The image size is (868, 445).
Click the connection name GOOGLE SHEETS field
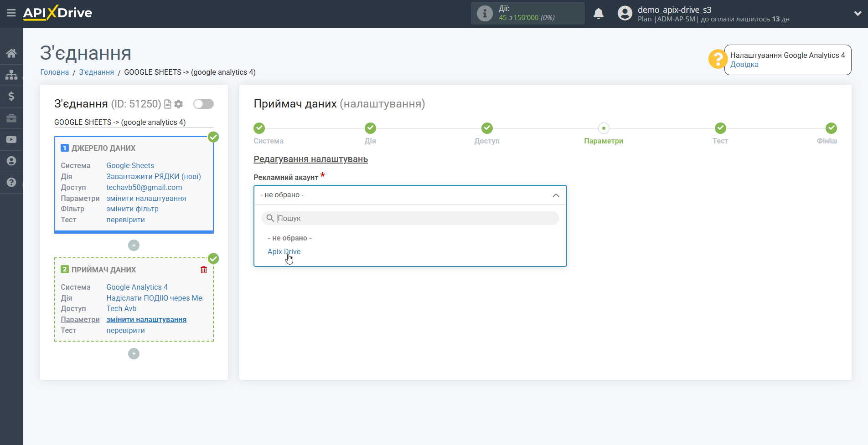[134, 123]
